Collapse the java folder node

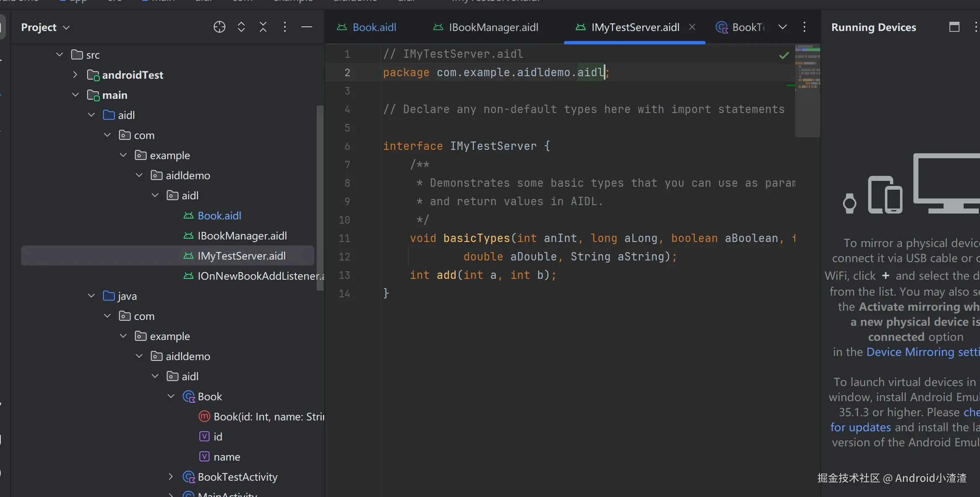[x=91, y=296]
